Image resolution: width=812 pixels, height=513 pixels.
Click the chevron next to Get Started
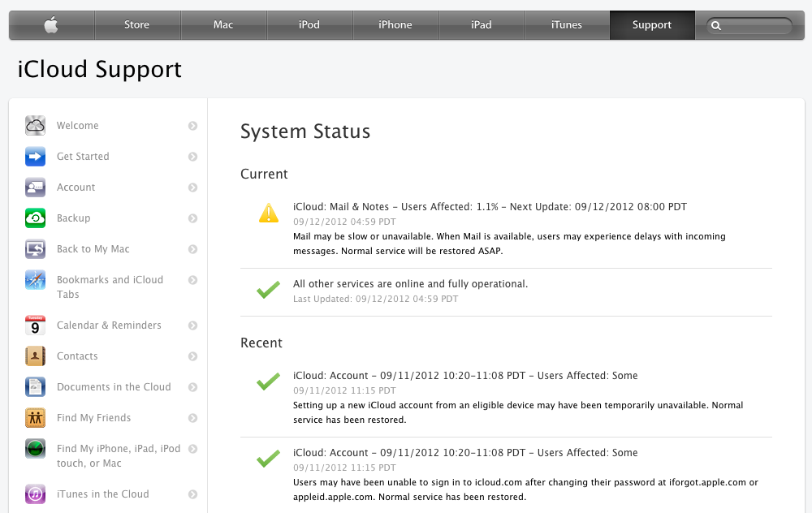[192, 157]
